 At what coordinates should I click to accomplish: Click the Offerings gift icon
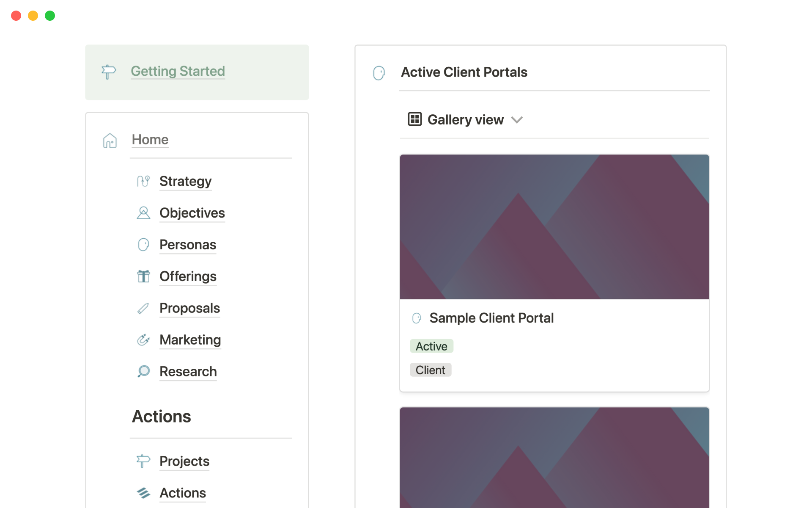[x=143, y=276]
